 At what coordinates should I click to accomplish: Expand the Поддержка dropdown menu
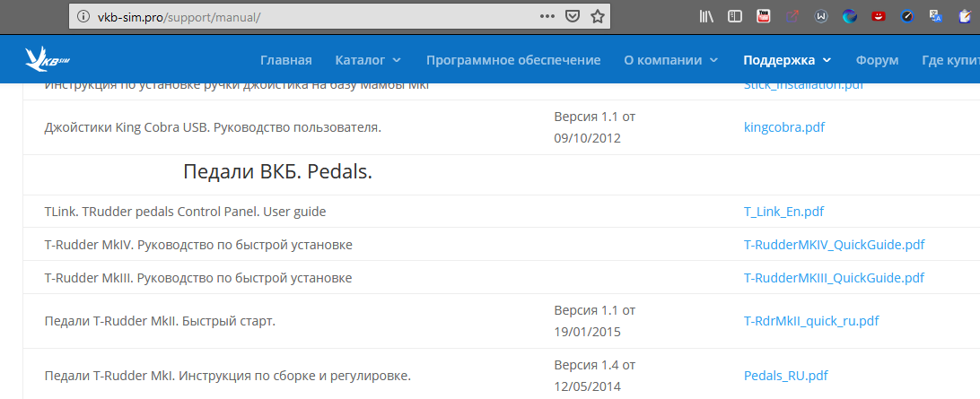[x=787, y=61]
